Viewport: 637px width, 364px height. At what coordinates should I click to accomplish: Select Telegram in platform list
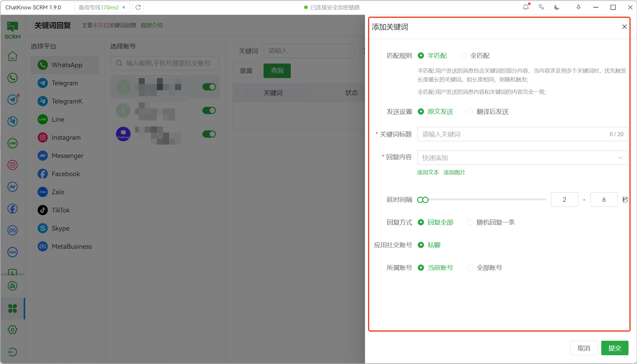tap(65, 83)
